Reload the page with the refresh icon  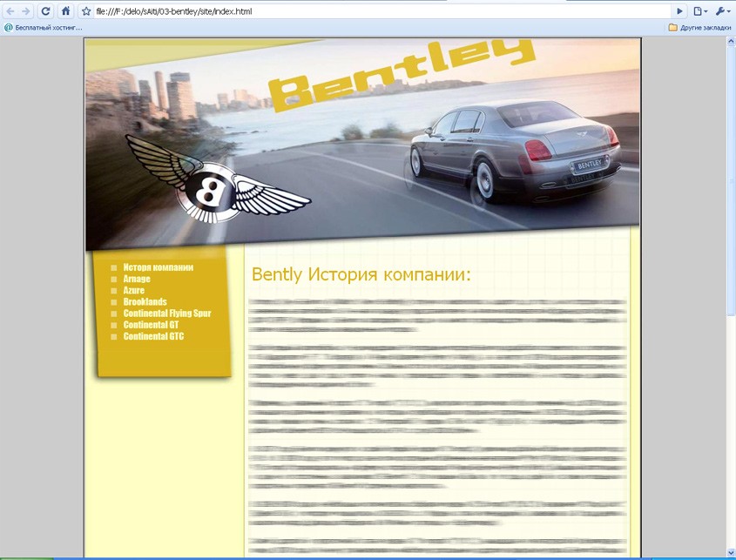click(x=45, y=11)
